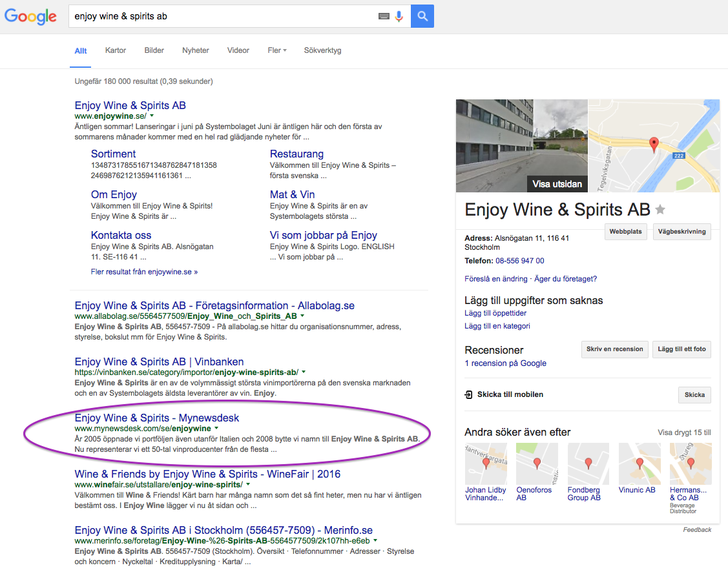Open the Mat & Vin sitelink

[x=292, y=194]
